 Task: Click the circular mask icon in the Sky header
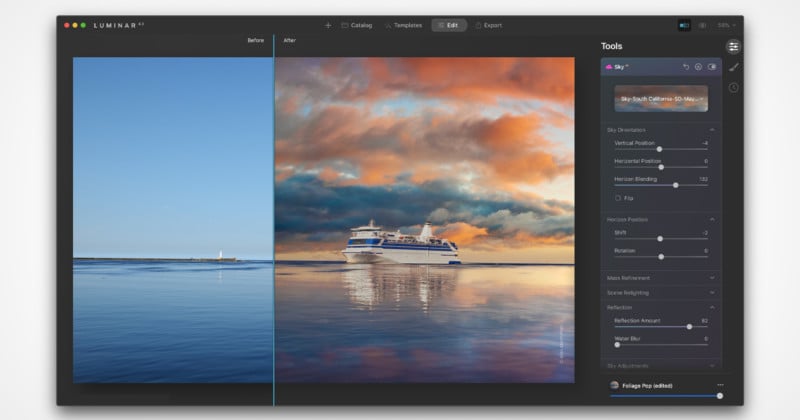(698, 67)
